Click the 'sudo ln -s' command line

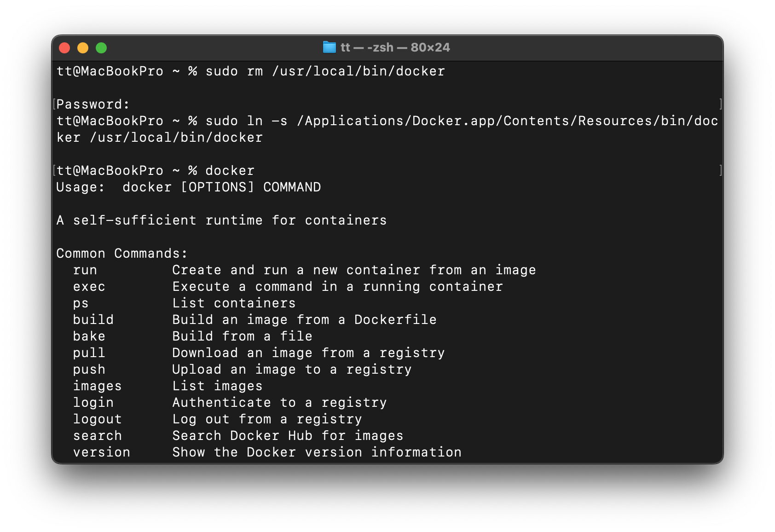point(387,121)
